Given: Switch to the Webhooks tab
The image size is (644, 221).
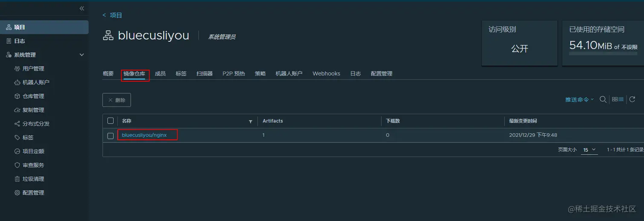Looking at the screenshot, I should click(326, 74).
